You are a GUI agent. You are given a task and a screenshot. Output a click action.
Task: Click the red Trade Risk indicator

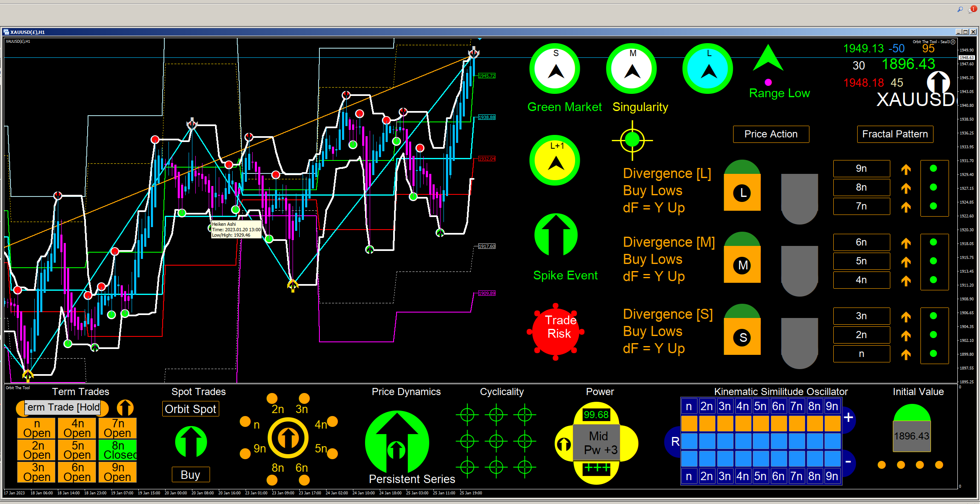pos(555,331)
